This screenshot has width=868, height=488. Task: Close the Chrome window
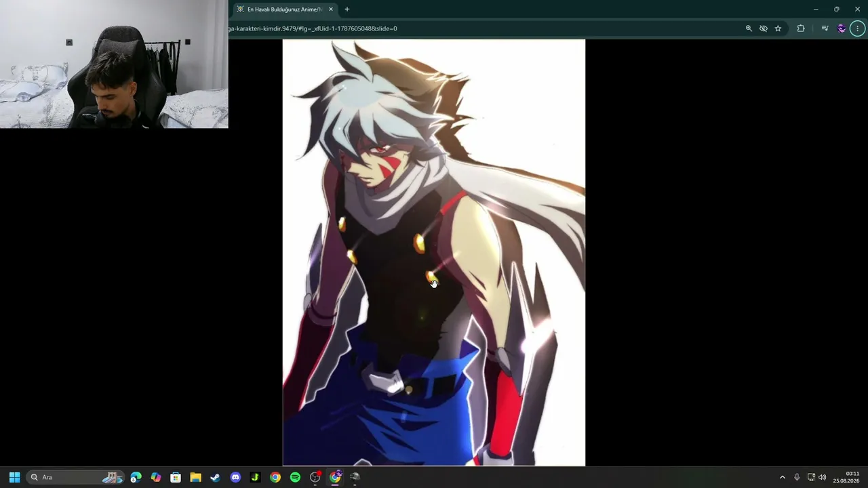(857, 9)
